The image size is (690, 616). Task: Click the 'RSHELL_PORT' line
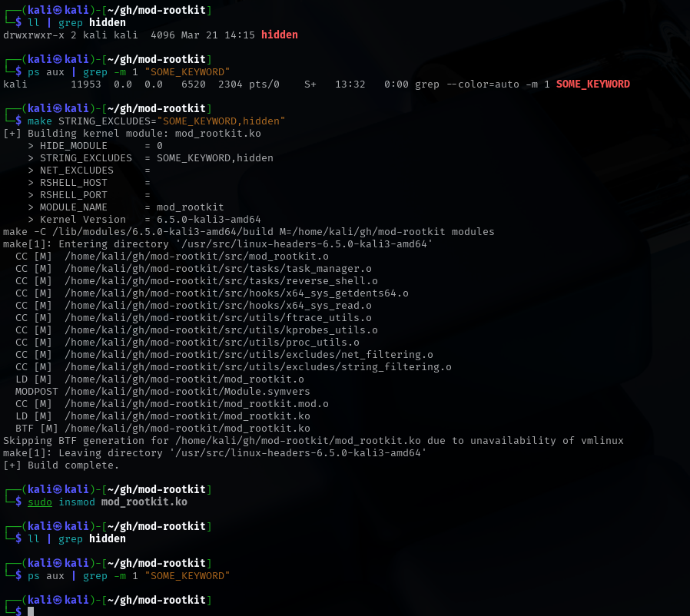89,195
